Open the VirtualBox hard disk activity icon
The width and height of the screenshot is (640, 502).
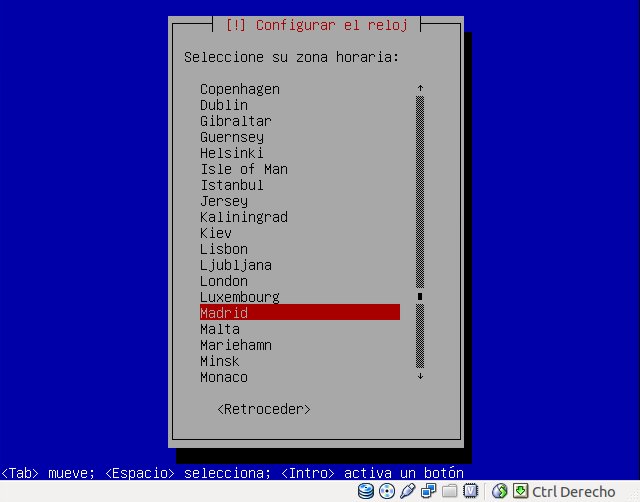(x=366, y=491)
